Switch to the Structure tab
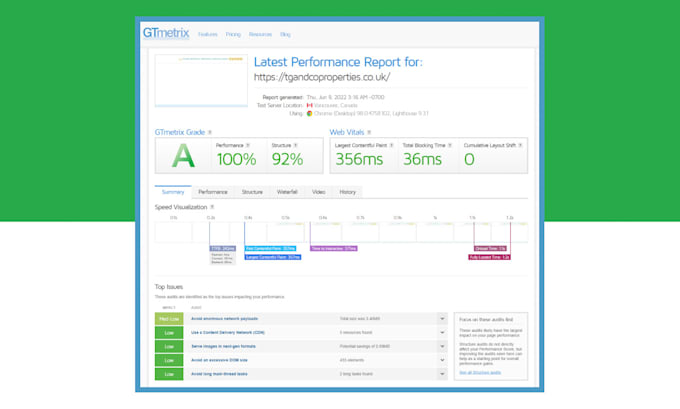Viewport: 680px width, 409px height. pos(252,192)
